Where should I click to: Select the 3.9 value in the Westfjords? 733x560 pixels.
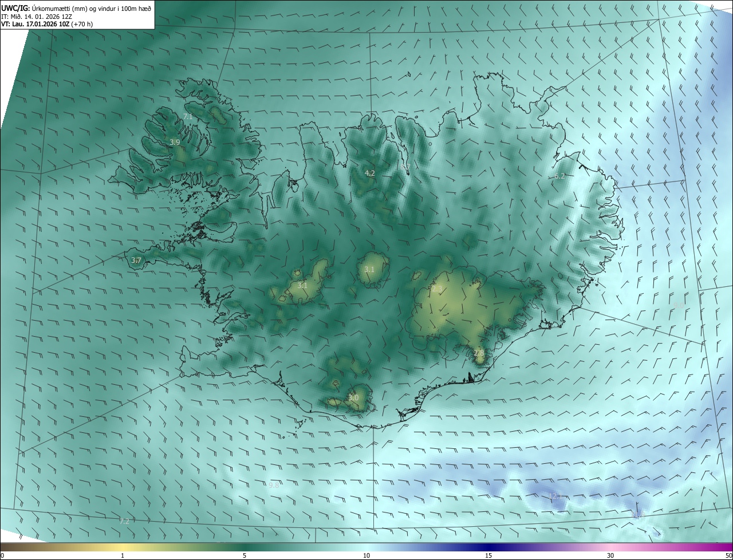point(175,142)
